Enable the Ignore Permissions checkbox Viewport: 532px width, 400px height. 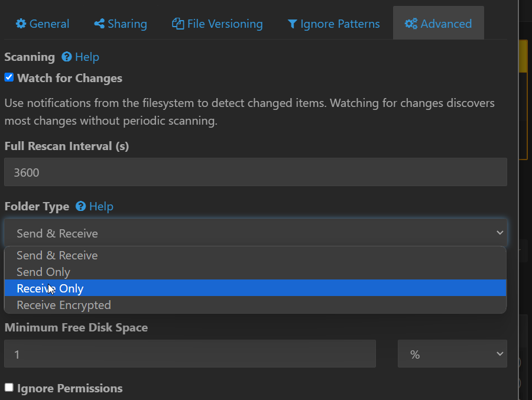click(x=8, y=387)
